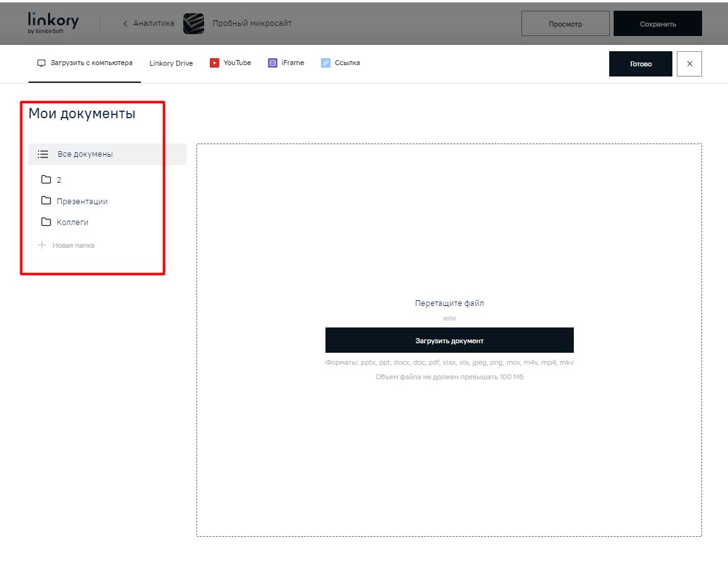Open the Презентации folder
Screen dimensions: 728x562
click(82, 202)
